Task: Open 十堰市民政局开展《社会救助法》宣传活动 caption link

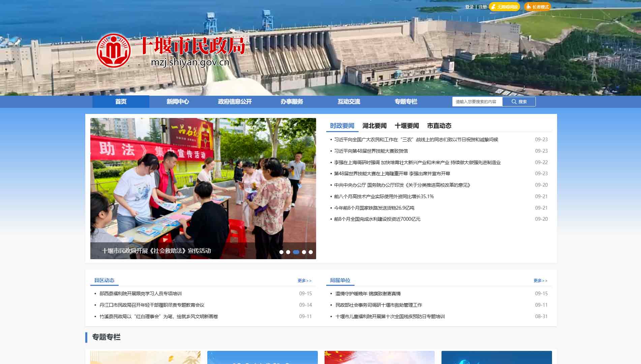Action: tap(156, 251)
